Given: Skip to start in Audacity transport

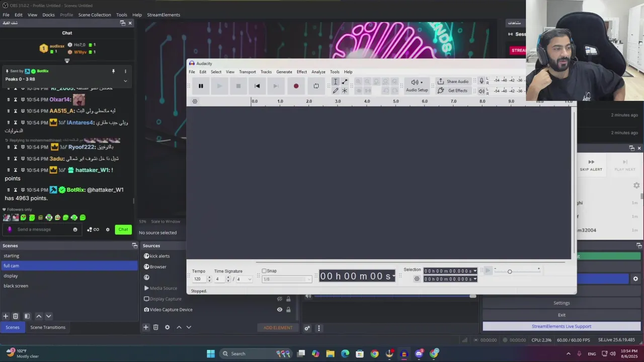Looking at the screenshot, I should 257,86.
